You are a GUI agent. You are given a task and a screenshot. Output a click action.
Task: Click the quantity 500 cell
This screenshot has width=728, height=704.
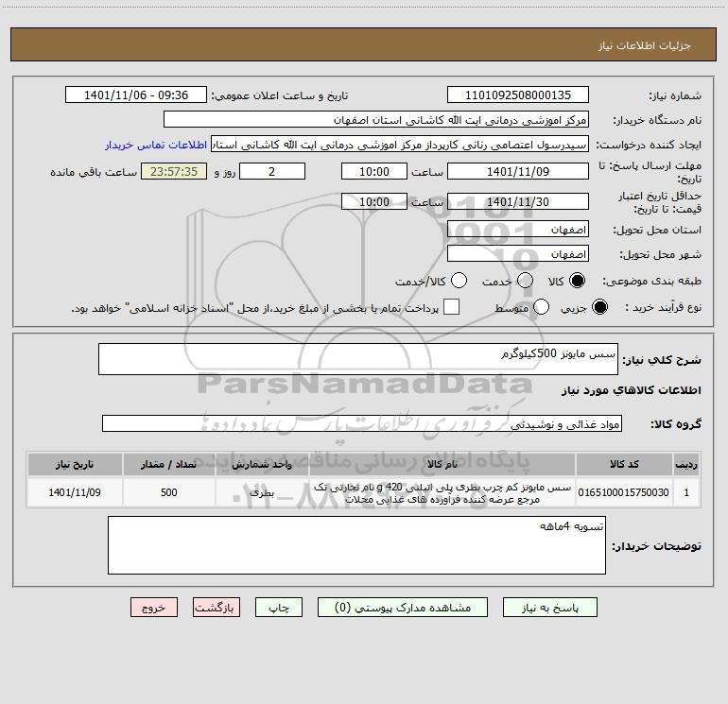pos(169,492)
